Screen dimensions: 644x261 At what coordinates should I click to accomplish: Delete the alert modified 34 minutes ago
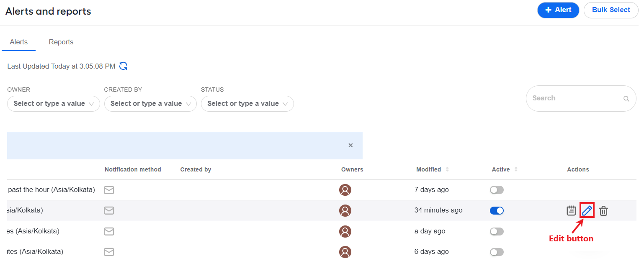(603, 211)
